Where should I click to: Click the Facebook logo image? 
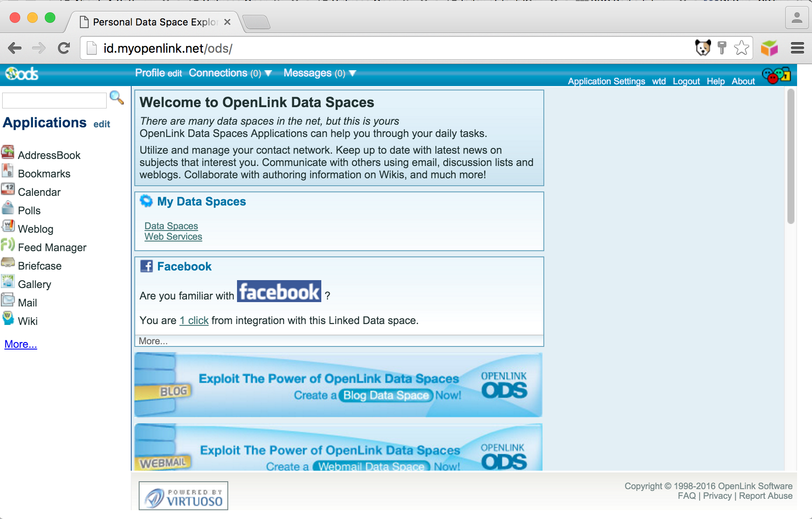(279, 292)
